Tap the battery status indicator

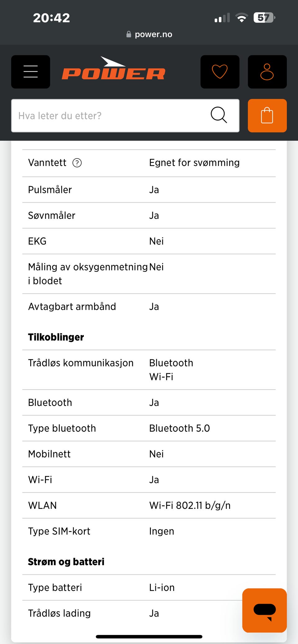coord(264,18)
